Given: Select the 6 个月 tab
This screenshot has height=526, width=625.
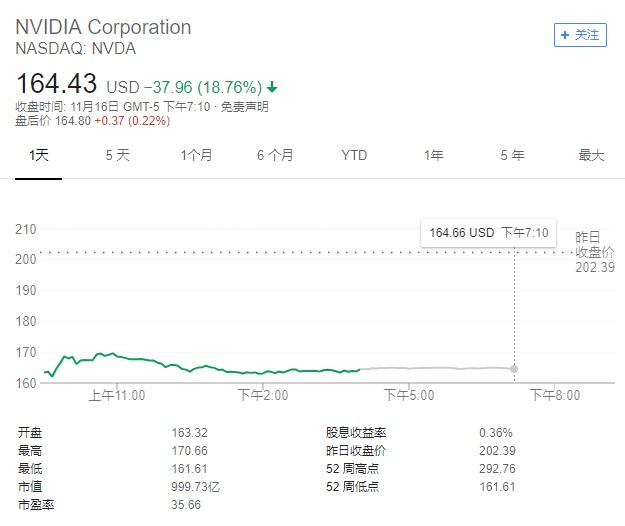Looking at the screenshot, I should 275,155.
